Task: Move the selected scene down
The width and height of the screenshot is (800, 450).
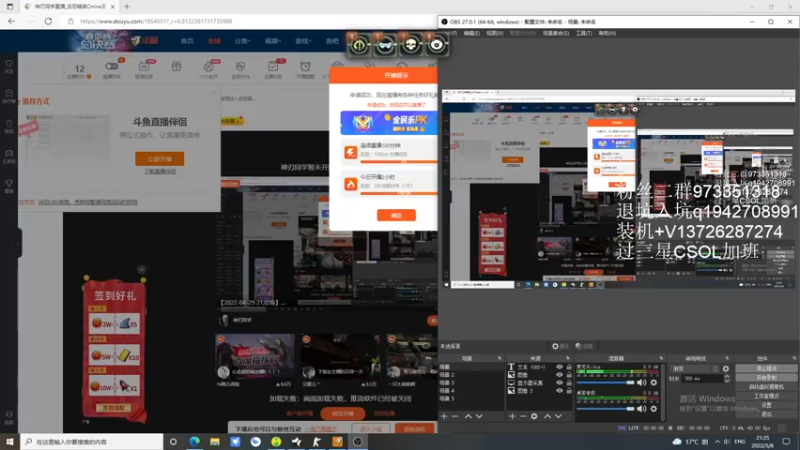Action: pyautogui.click(x=479, y=416)
